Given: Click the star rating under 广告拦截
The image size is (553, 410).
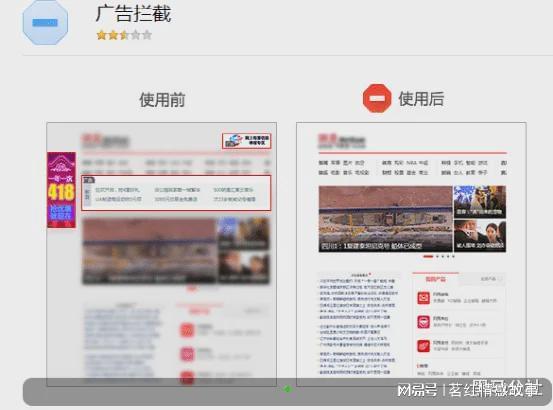Looking at the screenshot, I should tap(124, 35).
